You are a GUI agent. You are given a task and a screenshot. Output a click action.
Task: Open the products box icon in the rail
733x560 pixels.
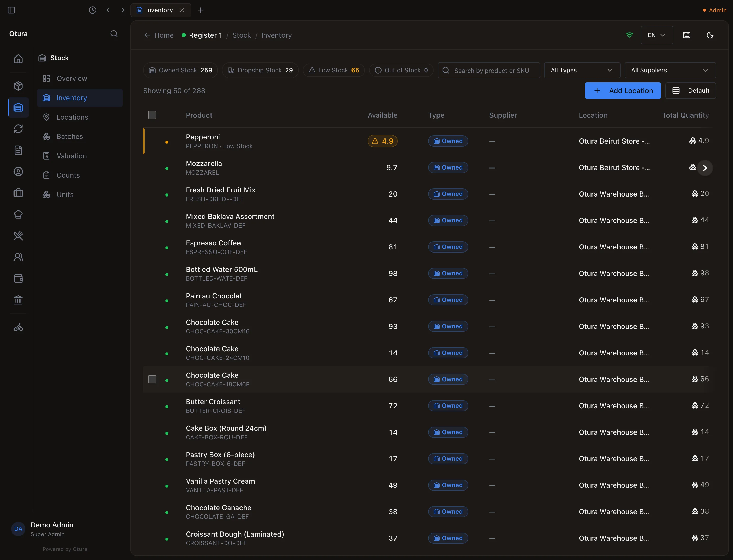pos(18,86)
